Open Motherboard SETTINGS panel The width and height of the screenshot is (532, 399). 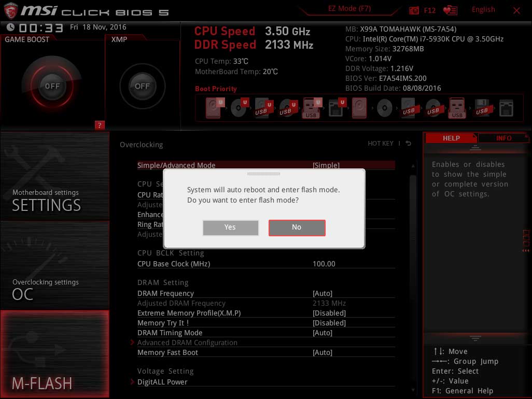(54, 176)
